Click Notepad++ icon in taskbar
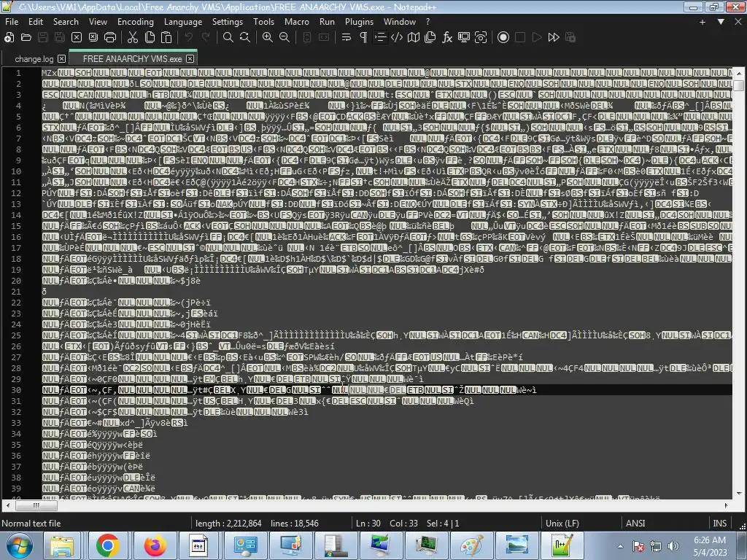747x560 pixels. pos(562,545)
